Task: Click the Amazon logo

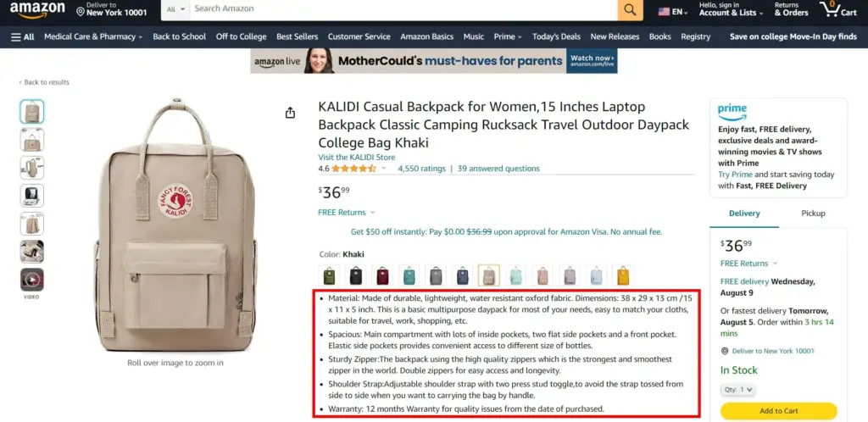Action: tap(37, 9)
